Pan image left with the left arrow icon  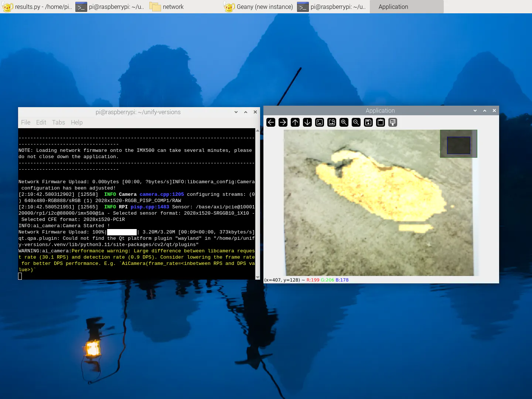(271, 122)
